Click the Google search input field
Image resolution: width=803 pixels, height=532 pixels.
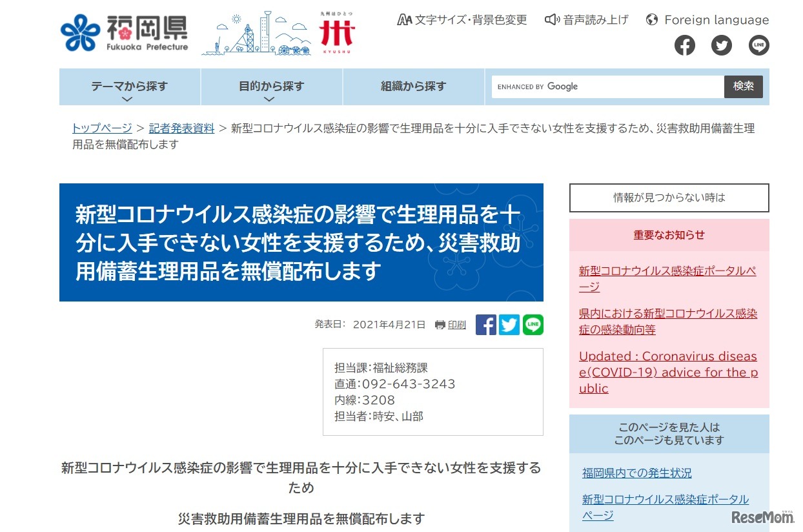[607, 87]
